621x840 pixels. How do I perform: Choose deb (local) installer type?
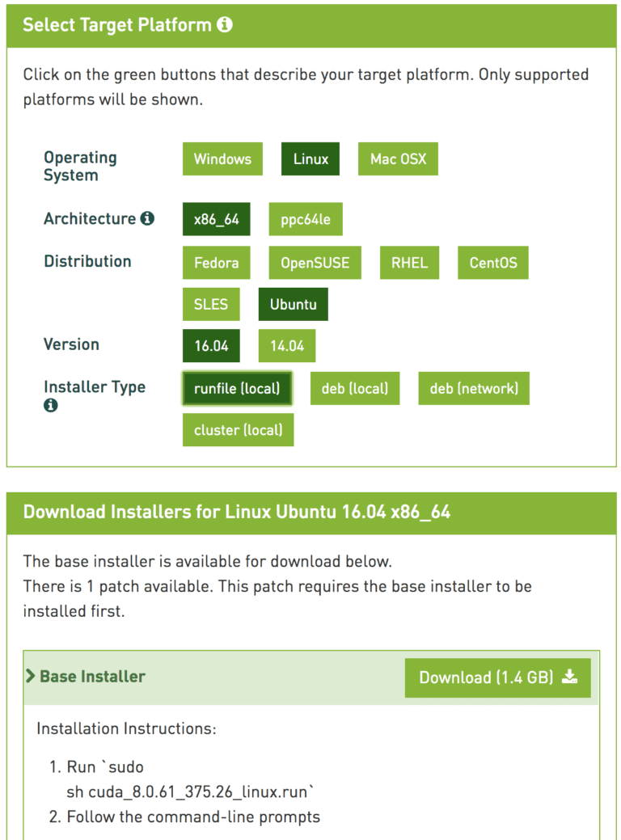(x=355, y=388)
